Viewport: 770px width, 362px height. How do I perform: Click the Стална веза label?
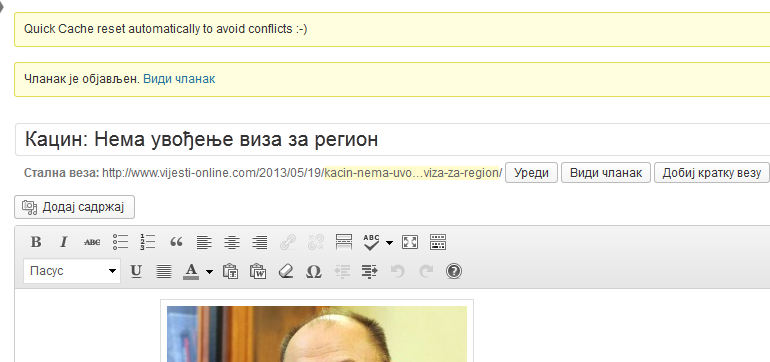[62, 173]
